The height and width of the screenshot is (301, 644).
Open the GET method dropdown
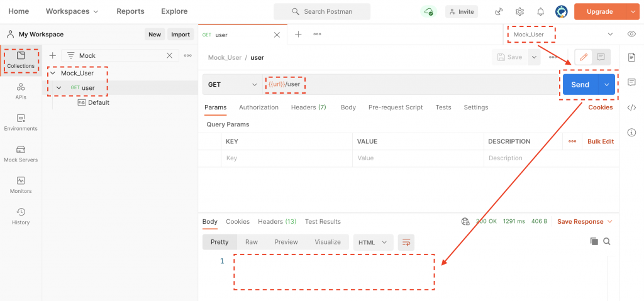pos(233,85)
